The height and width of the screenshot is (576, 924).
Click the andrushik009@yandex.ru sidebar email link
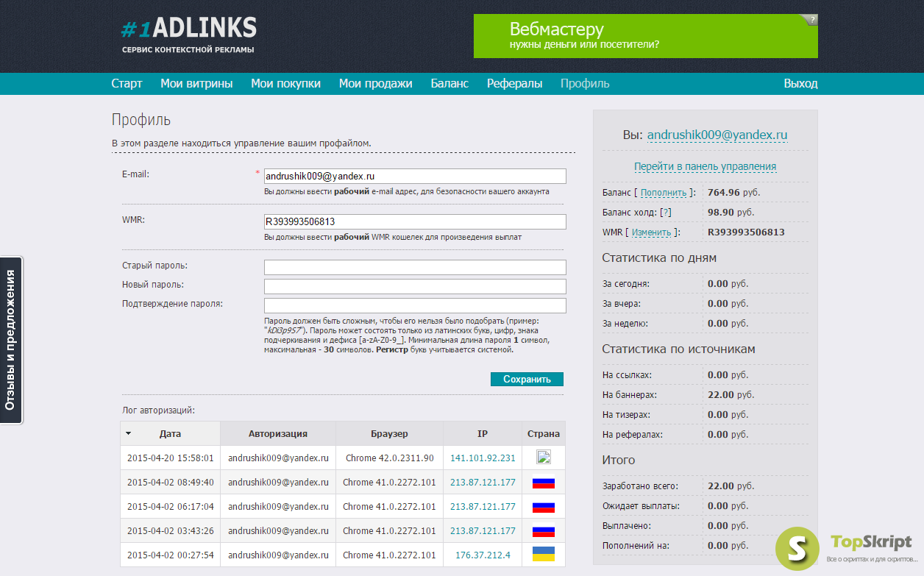click(x=717, y=135)
